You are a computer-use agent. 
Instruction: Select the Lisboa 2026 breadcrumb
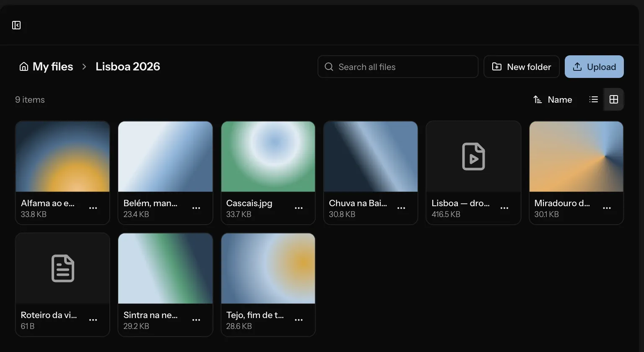(x=128, y=67)
